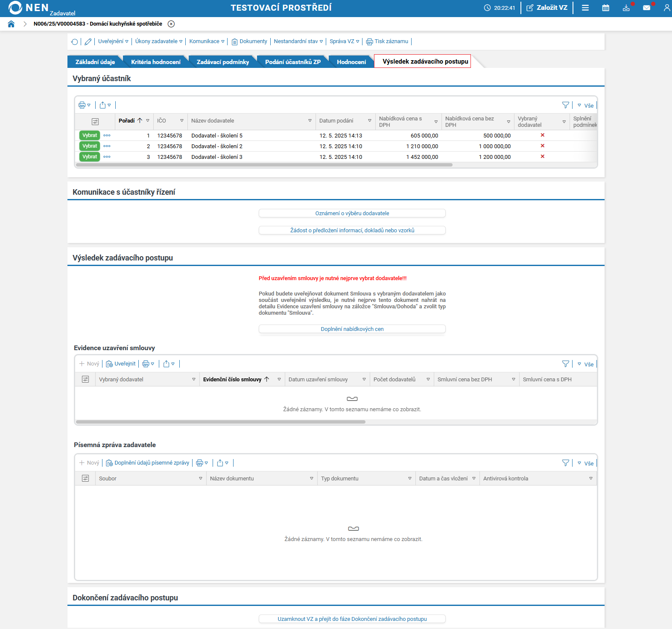Click Vybrat for Dodavatel - školení 5
Image resolution: width=672 pixels, height=629 pixels.
coord(90,135)
